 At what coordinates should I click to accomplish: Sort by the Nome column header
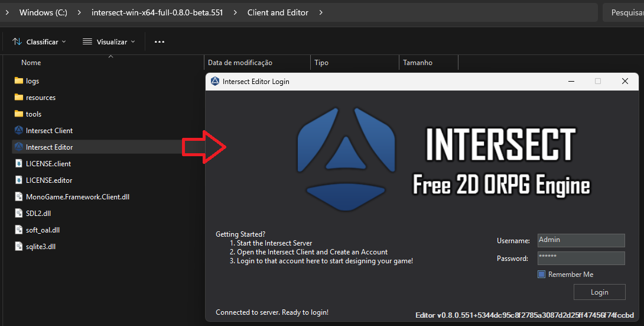point(31,63)
